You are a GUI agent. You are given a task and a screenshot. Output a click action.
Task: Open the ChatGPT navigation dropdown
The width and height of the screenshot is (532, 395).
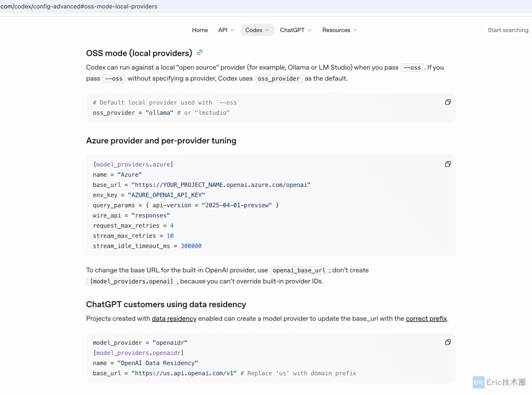click(x=296, y=30)
